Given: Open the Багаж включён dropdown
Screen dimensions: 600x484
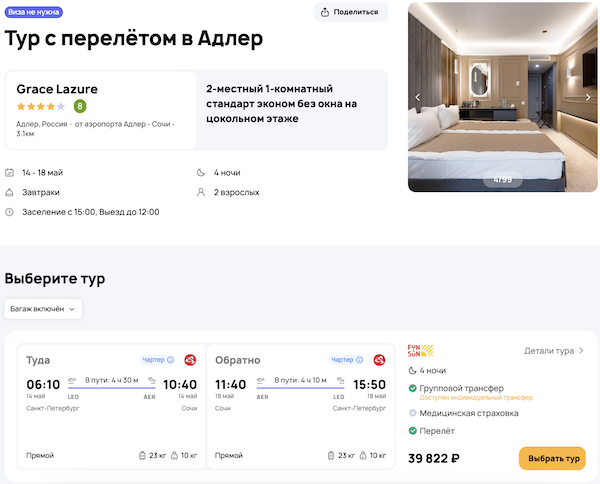Looking at the screenshot, I should (43, 309).
